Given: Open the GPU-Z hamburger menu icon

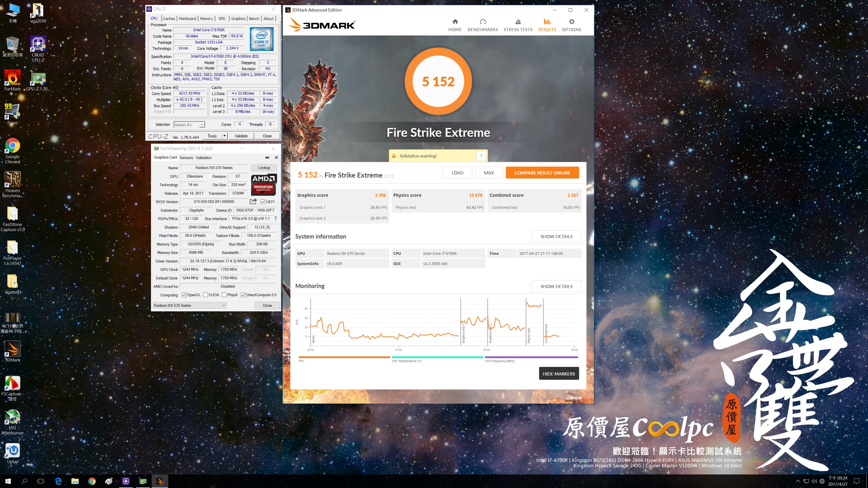Looking at the screenshot, I should click(x=276, y=157).
